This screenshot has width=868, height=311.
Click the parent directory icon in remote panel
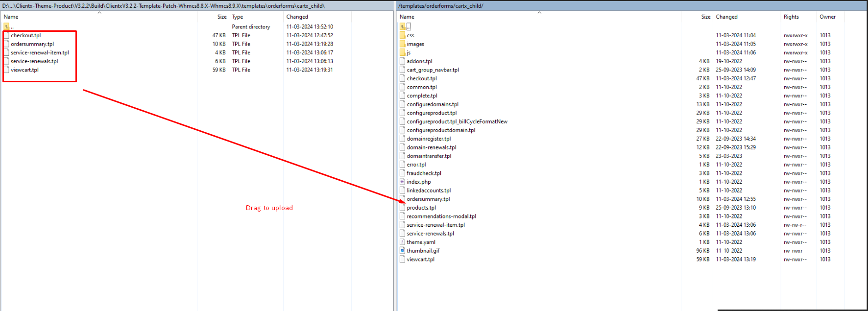402,27
